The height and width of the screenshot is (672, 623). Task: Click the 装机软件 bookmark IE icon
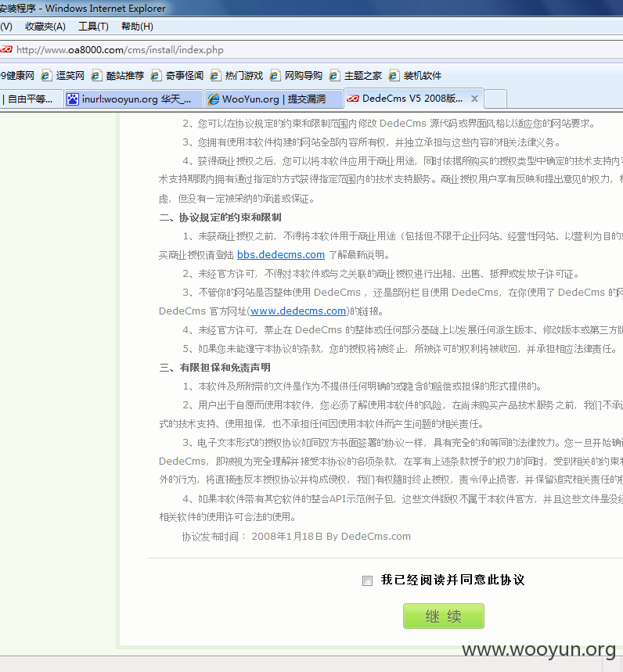pyautogui.click(x=394, y=76)
